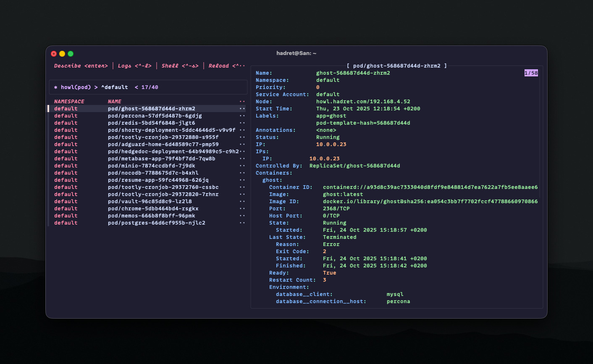Select pod/percona-57df5d487b-6gdjg row
The height and width of the screenshot is (364, 593).
pos(155,116)
